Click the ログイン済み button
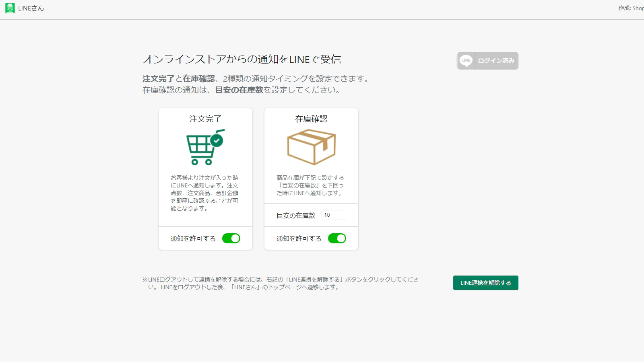644x362 pixels. [487, 61]
